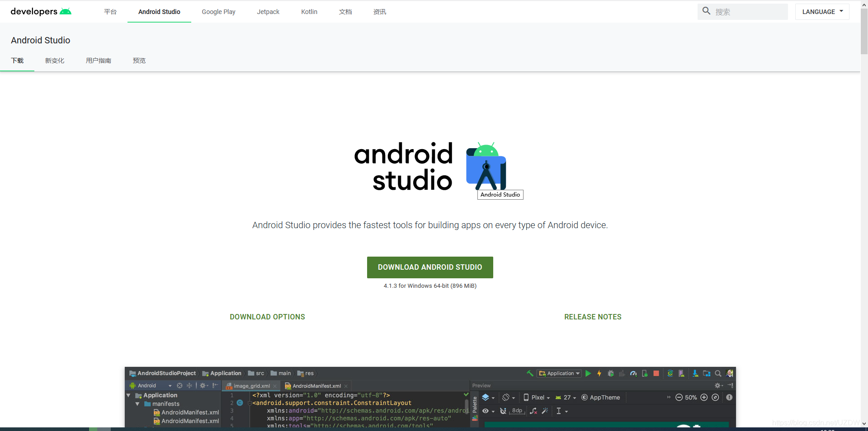Open the Kotlin nav tab
The height and width of the screenshot is (431, 868).
309,12
